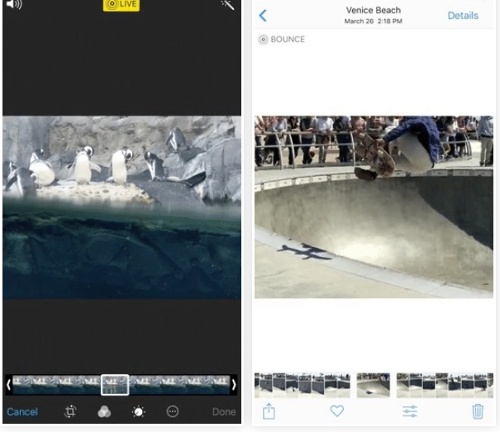Image resolution: width=500 pixels, height=432 pixels.
Task: Go back with the blue chevron
Action: tap(263, 15)
